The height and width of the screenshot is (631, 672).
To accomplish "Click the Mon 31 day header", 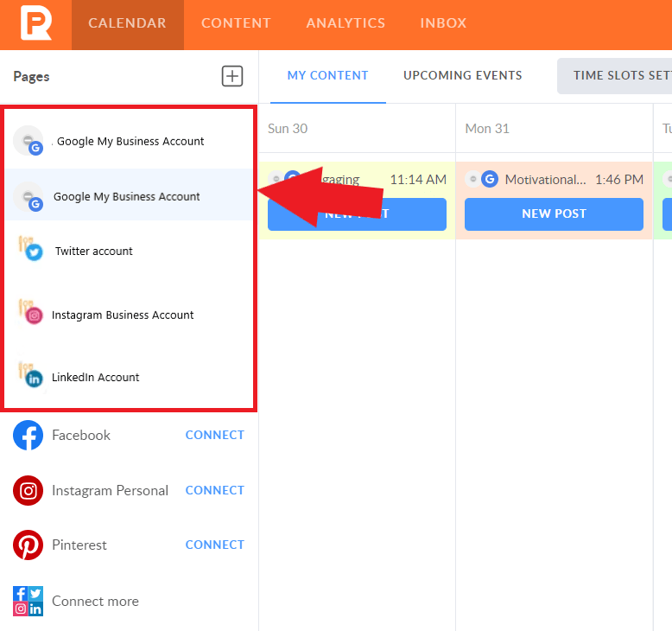I will coord(487,129).
